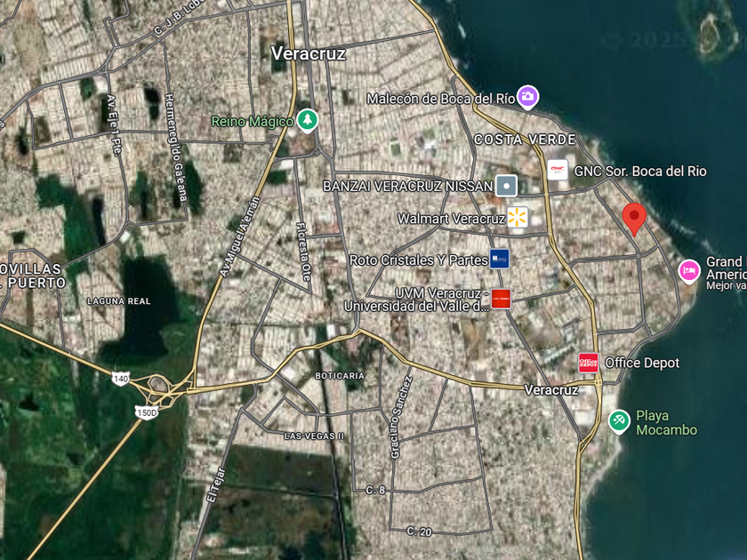Screen dimensions: 747x560
Task: Click the Malecón de Boca del Río label
Action: tap(441, 99)
